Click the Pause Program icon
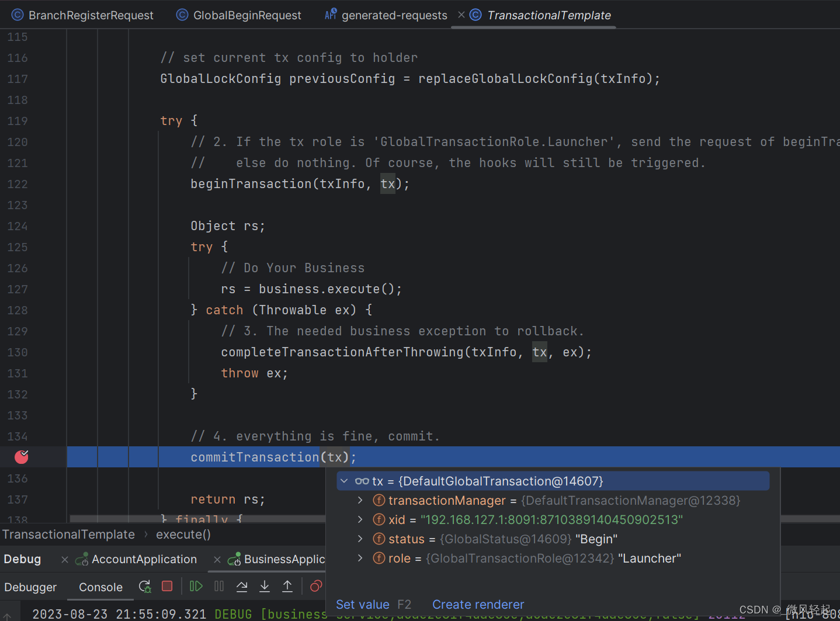 coord(219,586)
